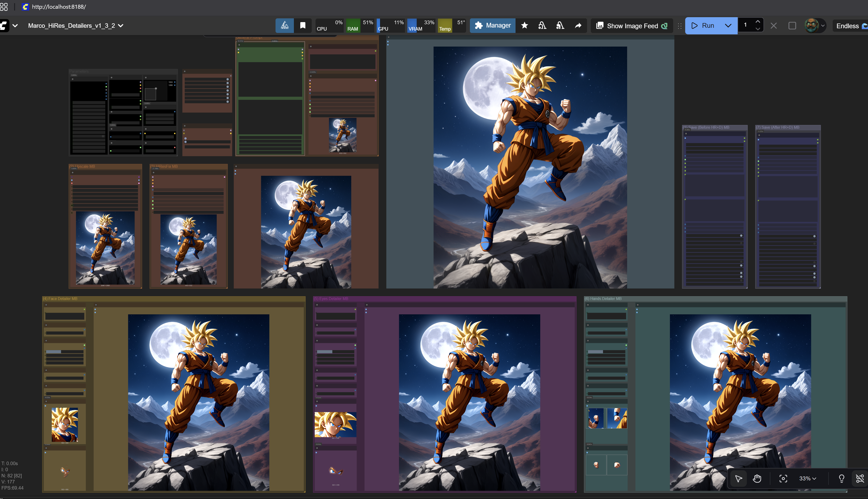Click the fit view frame icon
The width and height of the screenshot is (868, 499).
[x=783, y=479]
